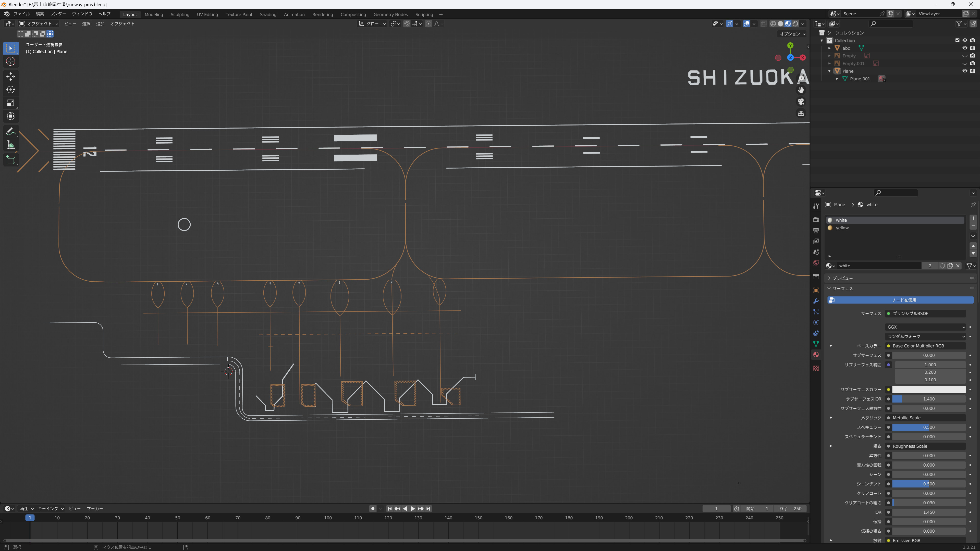Screen dimensions: 980x551
Task: Open the GGX distribution dropdown
Action: 925,327
